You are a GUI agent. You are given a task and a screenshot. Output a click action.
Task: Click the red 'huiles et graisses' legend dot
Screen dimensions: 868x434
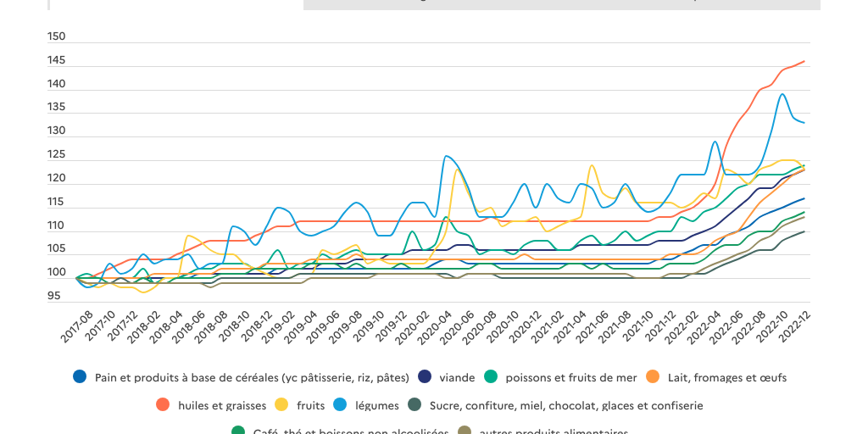point(164,404)
